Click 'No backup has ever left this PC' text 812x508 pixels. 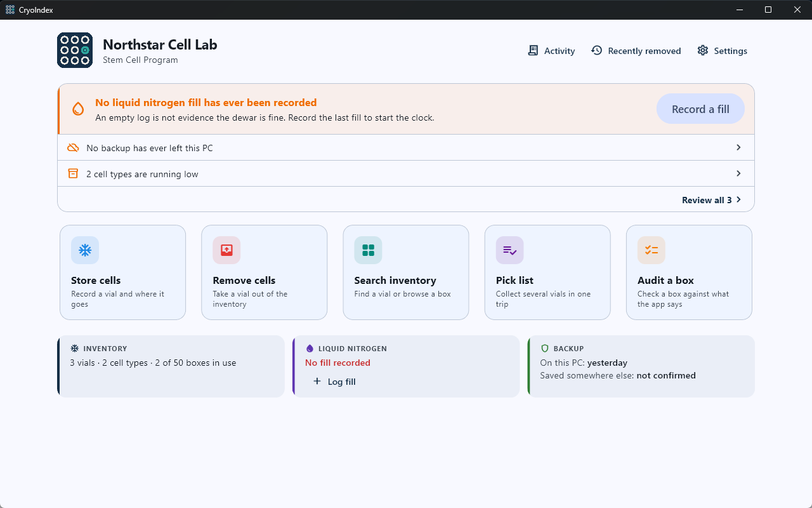pos(150,148)
